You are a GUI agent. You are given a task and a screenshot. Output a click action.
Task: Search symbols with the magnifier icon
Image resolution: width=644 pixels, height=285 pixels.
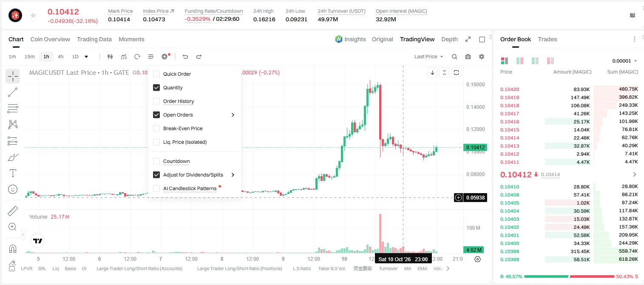coord(454,57)
